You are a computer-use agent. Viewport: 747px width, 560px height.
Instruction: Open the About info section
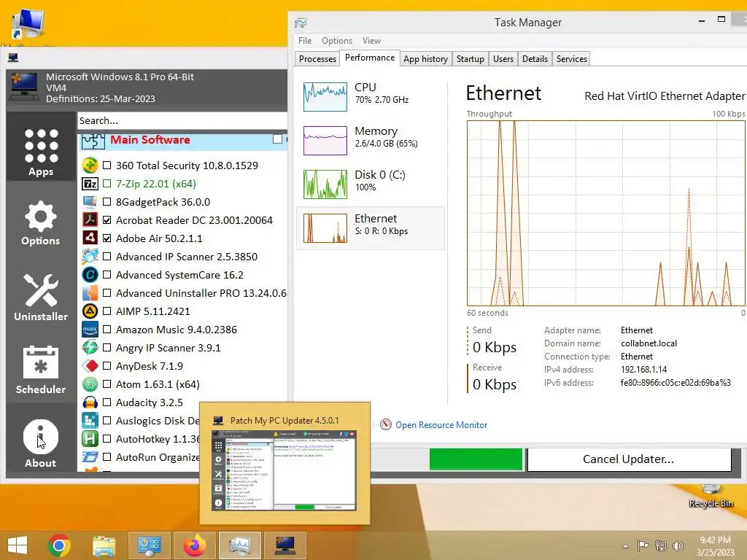41,443
